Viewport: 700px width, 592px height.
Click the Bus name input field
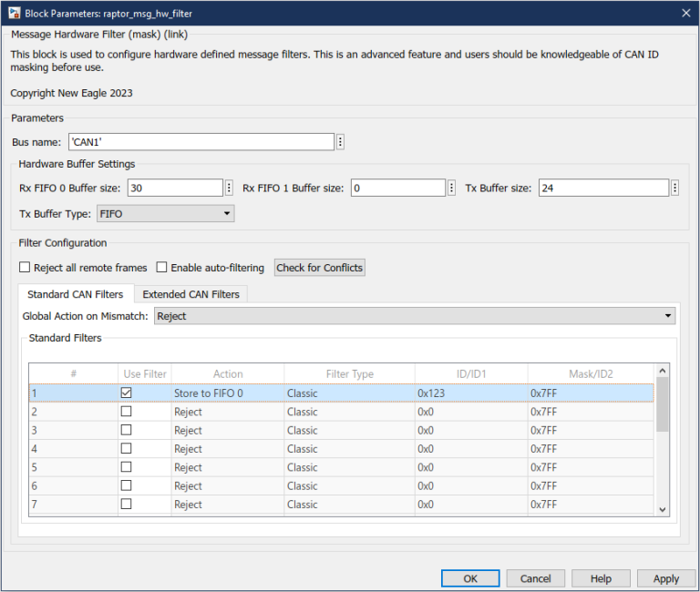200,142
